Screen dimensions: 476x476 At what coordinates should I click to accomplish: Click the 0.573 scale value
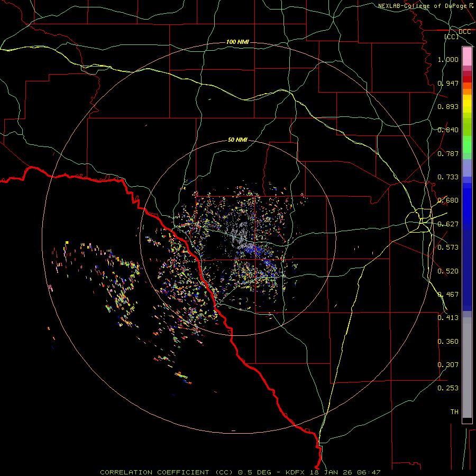tap(448, 248)
